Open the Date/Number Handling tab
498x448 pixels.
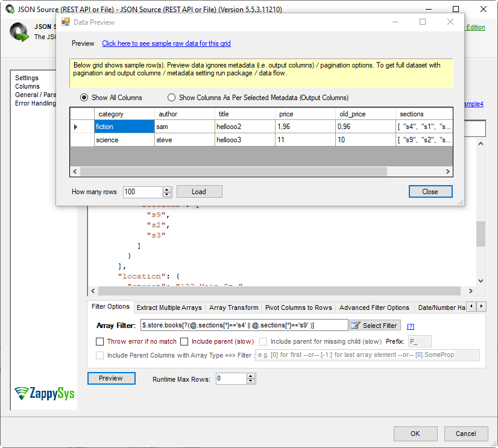tap(441, 308)
